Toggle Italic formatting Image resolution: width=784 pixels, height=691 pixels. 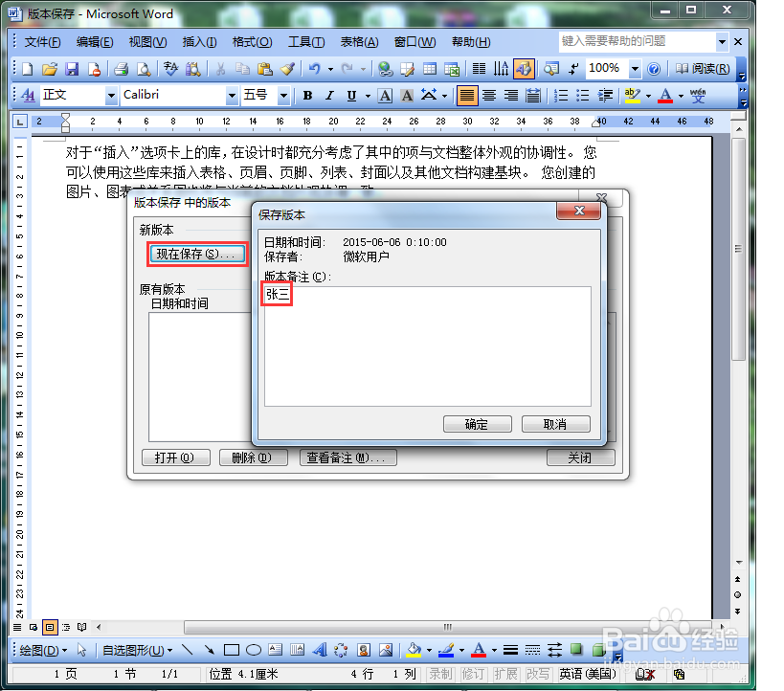tap(329, 96)
